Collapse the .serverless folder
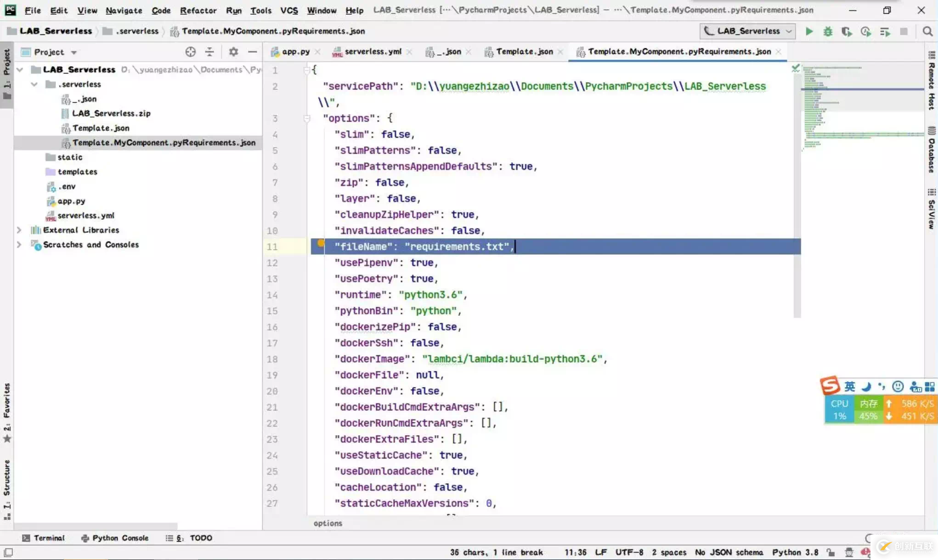This screenshot has height=560, width=938. pos(34,84)
